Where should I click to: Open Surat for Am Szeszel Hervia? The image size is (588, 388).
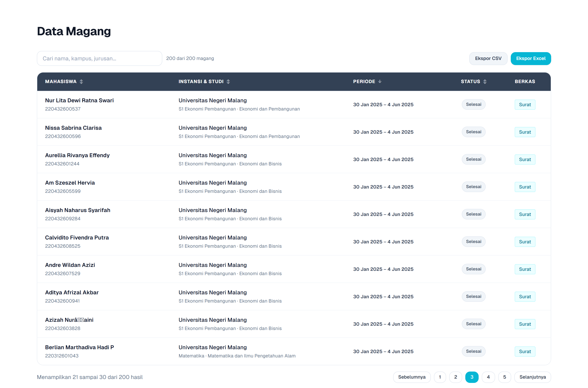pyautogui.click(x=525, y=187)
